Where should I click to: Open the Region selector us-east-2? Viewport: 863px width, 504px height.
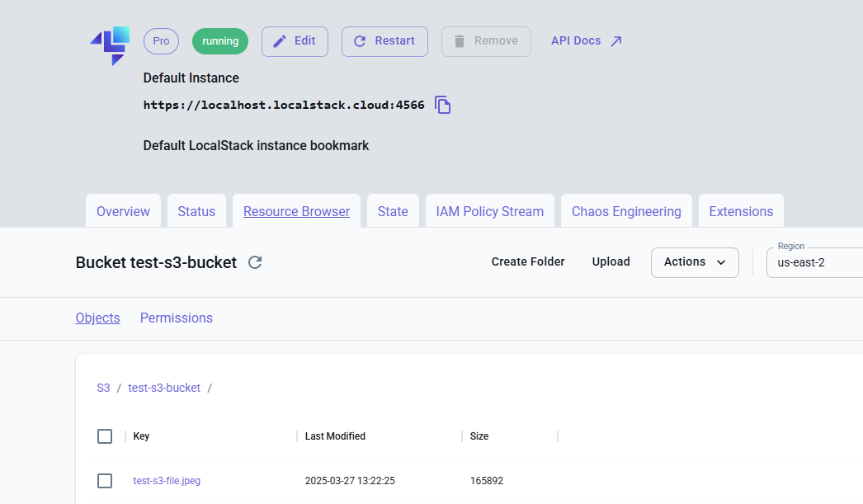[x=814, y=262]
